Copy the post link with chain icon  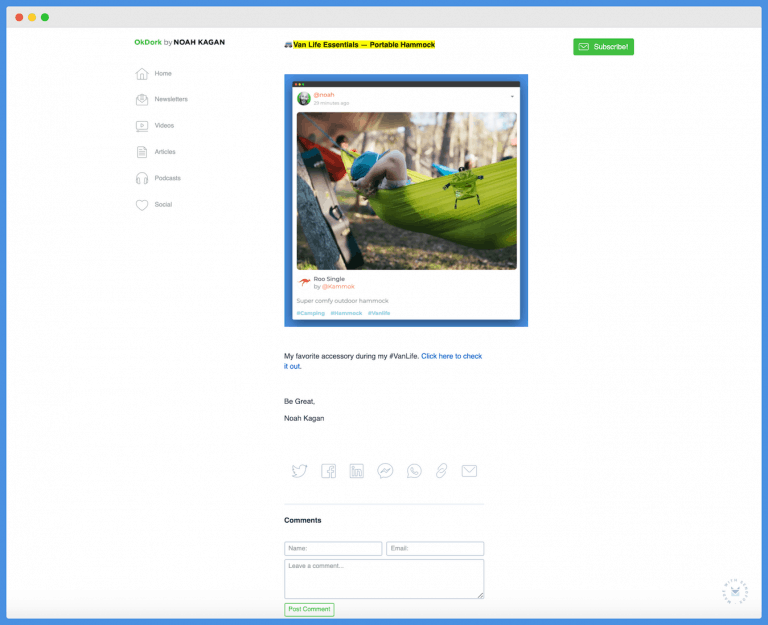point(441,471)
